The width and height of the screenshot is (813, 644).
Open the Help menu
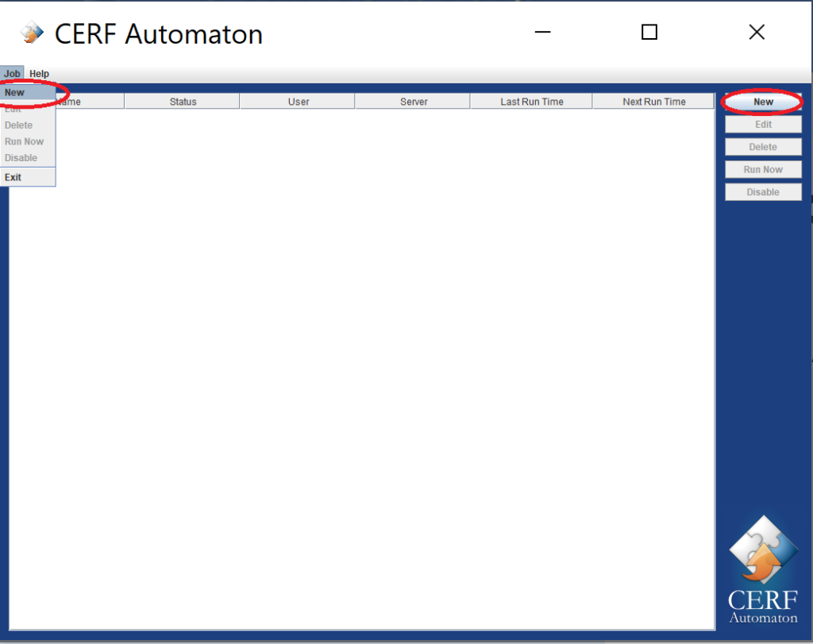(39, 74)
